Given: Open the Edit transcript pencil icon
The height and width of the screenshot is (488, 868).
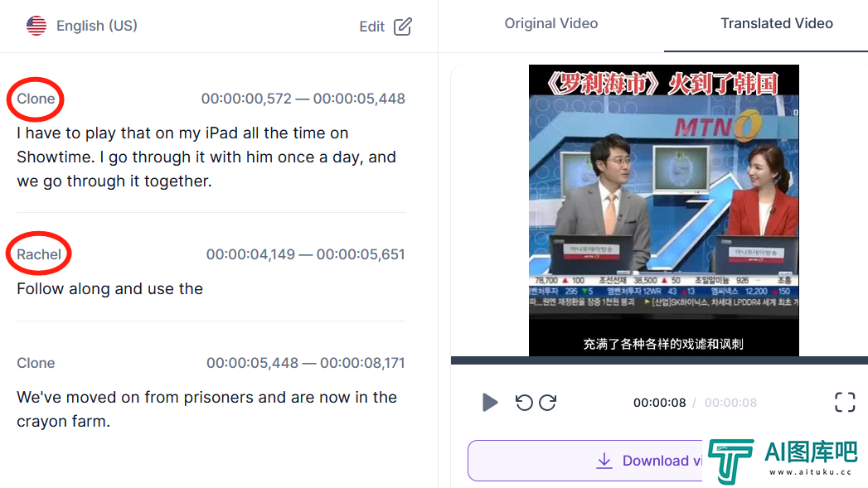Looking at the screenshot, I should [402, 26].
